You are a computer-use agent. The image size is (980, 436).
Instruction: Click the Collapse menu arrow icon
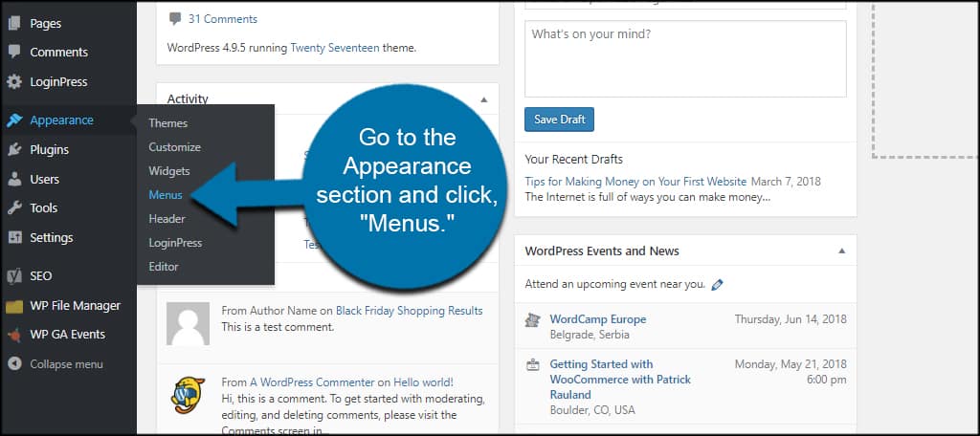14,363
